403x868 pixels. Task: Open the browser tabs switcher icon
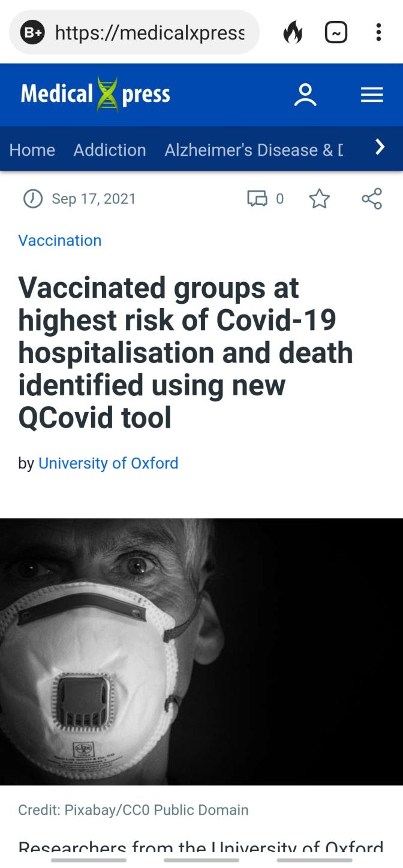point(336,32)
